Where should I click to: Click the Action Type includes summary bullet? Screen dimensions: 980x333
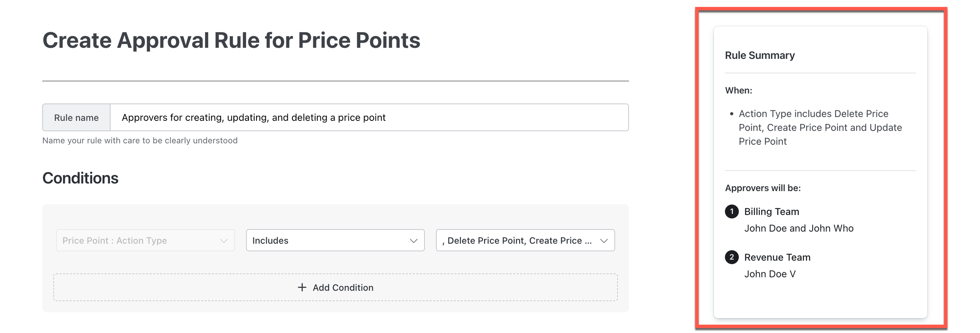[x=820, y=127]
